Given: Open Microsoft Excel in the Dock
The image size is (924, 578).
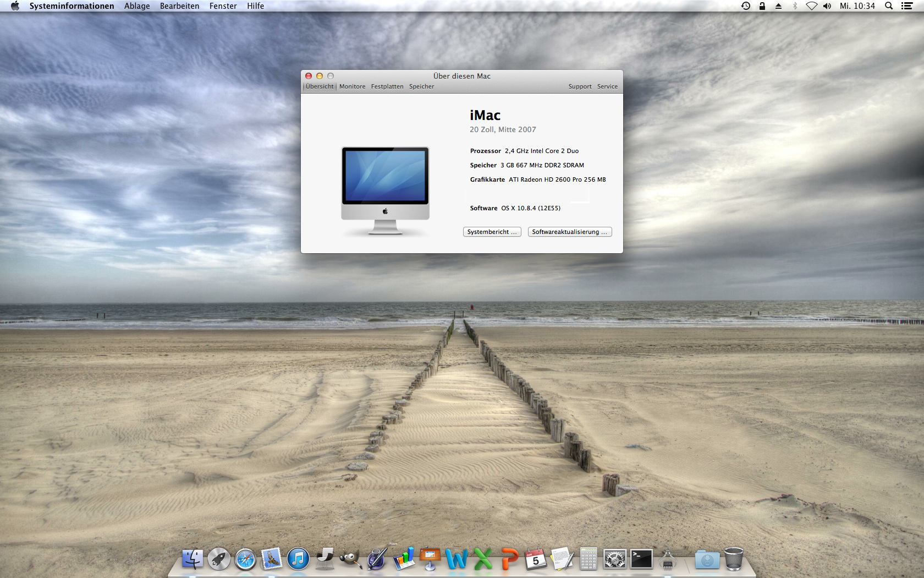Looking at the screenshot, I should click(483, 559).
